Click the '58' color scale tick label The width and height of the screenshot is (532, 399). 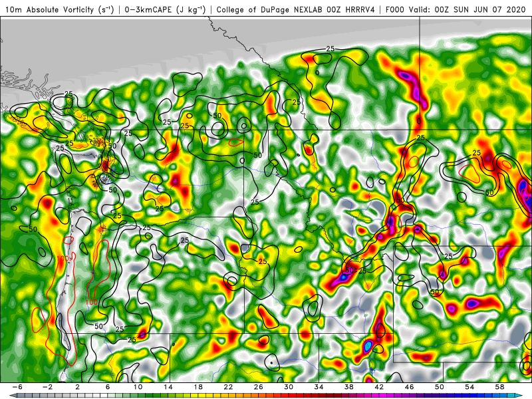500,387
